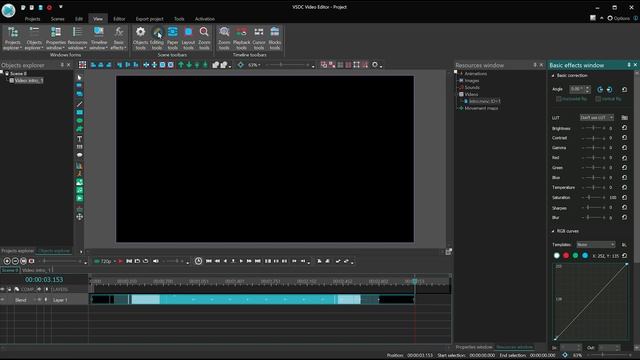Select the arrow cursor tool in the left toolbar
The width and height of the screenshot is (640, 360).
(80, 78)
